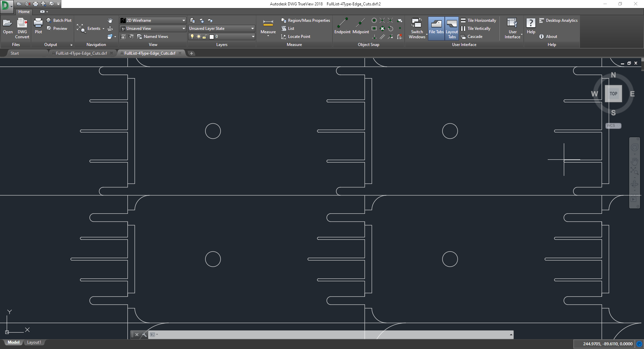Open the Unsaved Layer State dropdown
The width and height of the screenshot is (644, 349).
click(x=252, y=29)
